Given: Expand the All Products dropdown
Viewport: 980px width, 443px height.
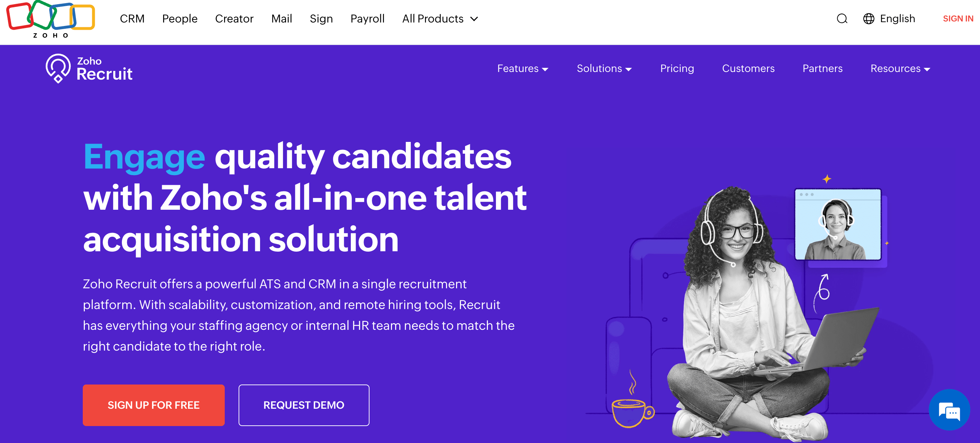Looking at the screenshot, I should [440, 19].
